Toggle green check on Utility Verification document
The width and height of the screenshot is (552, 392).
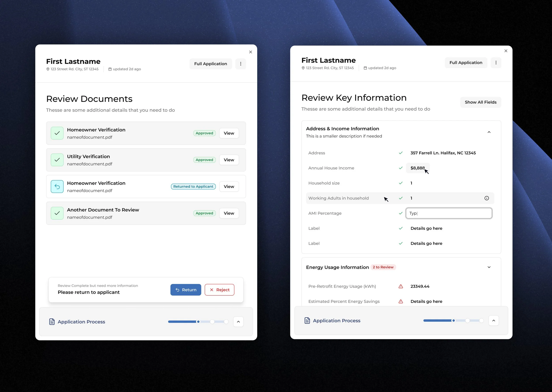(x=57, y=160)
